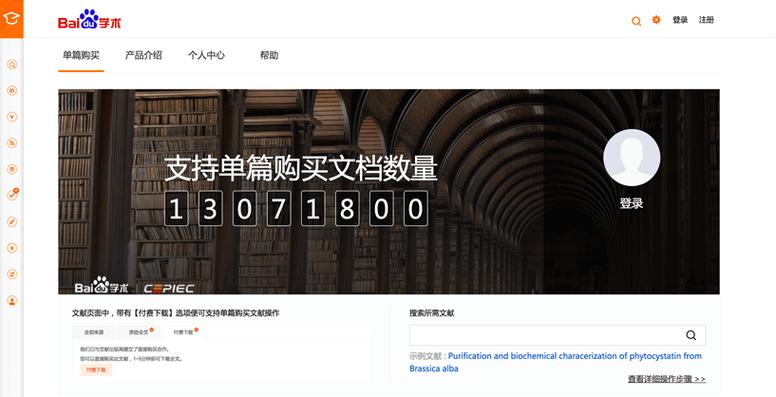Viewport: 776px width, 397px height.
Task: Open the user profile icon at sidebar bottom
Action: (x=12, y=300)
